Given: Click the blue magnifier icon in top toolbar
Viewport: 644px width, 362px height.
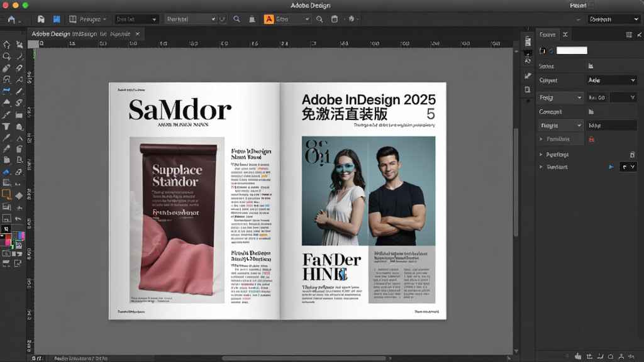Looking at the screenshot, I should pyautogui.click(x=236, y=19).
